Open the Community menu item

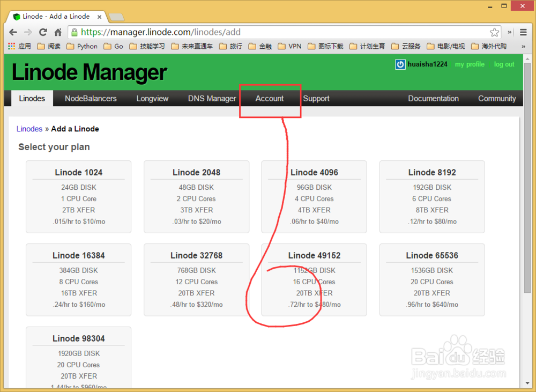tap(497, 99)
